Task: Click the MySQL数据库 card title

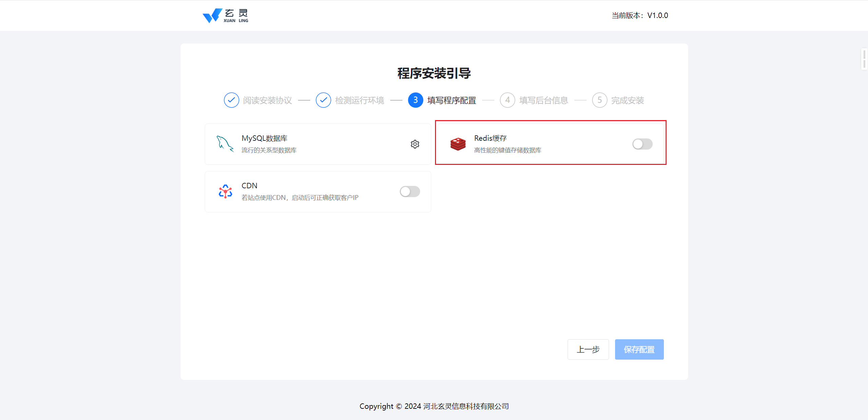Action: (x=264, y=138)
